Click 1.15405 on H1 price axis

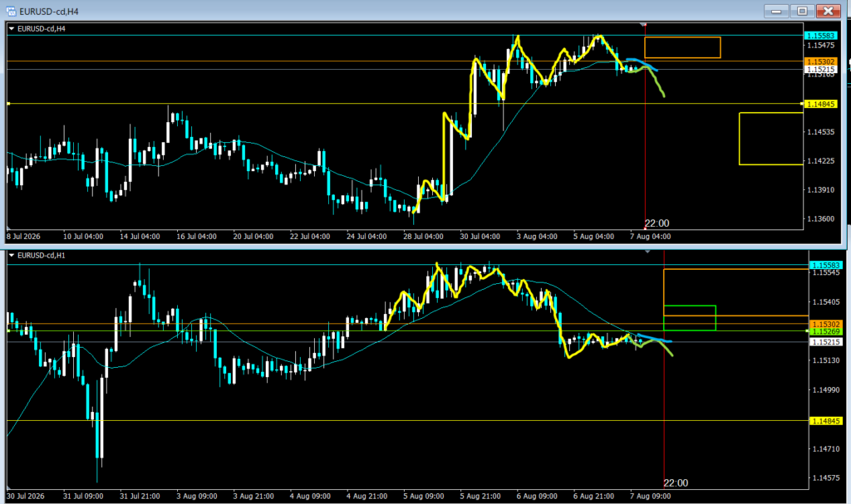pos(825,301)
